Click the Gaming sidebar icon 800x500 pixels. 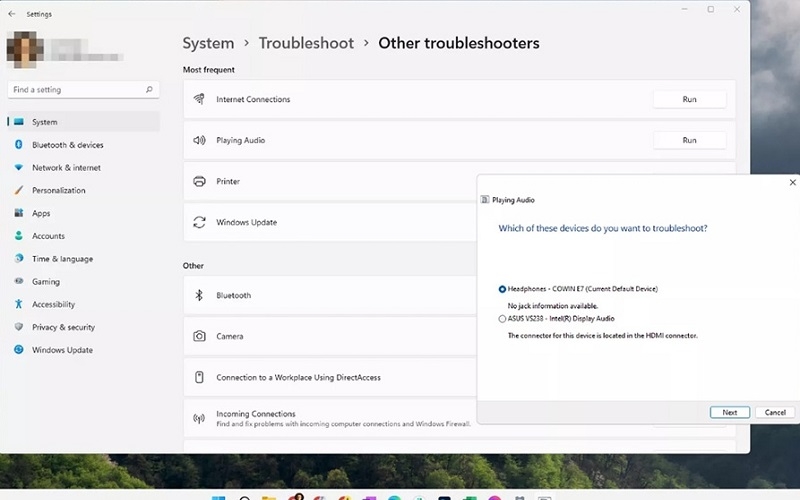pyautogui.click(x=19, y=282)
